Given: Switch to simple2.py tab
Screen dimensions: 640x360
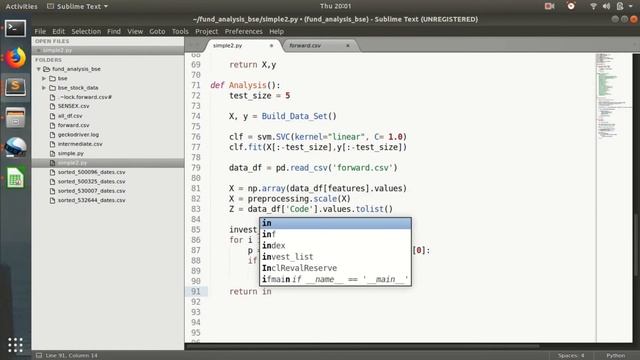Looking at the screenshot, I should pos(228,46).
